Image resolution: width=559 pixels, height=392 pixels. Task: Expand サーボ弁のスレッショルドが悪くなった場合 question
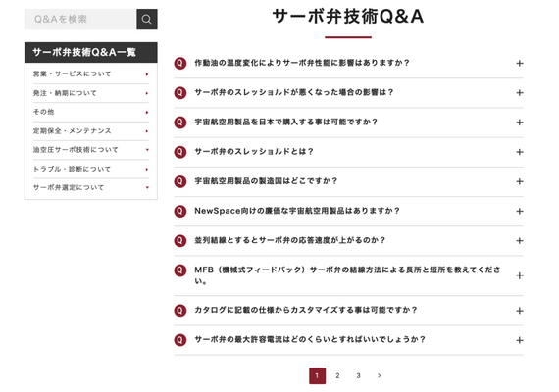pyautogui.click(x=348, y=93)
